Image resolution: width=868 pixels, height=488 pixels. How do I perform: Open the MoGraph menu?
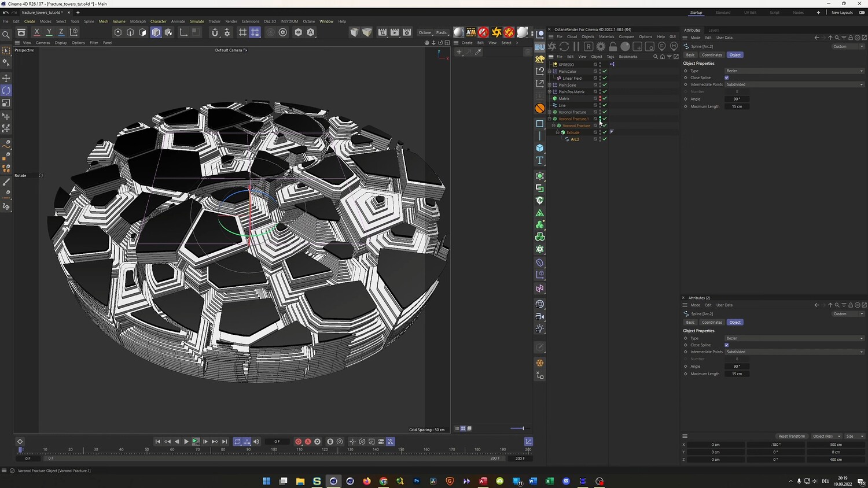pyautogui.click(x=138, y=21)
